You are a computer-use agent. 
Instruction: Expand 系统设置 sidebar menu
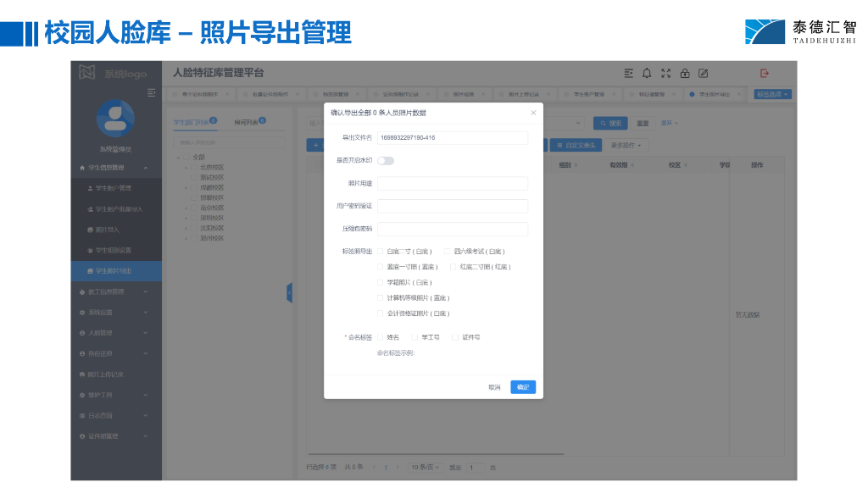[146, 312]
